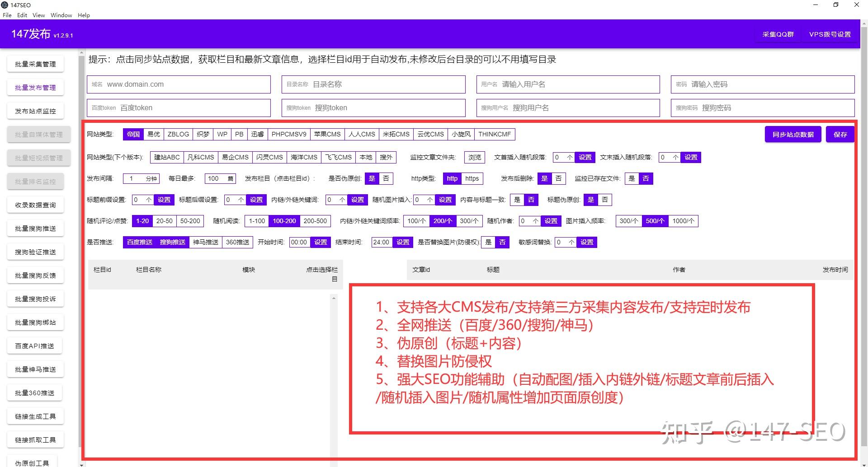The height and width of the screenshot is (467, 868).
Task: Select 苹果CMS website type
Action: [328, 134]
